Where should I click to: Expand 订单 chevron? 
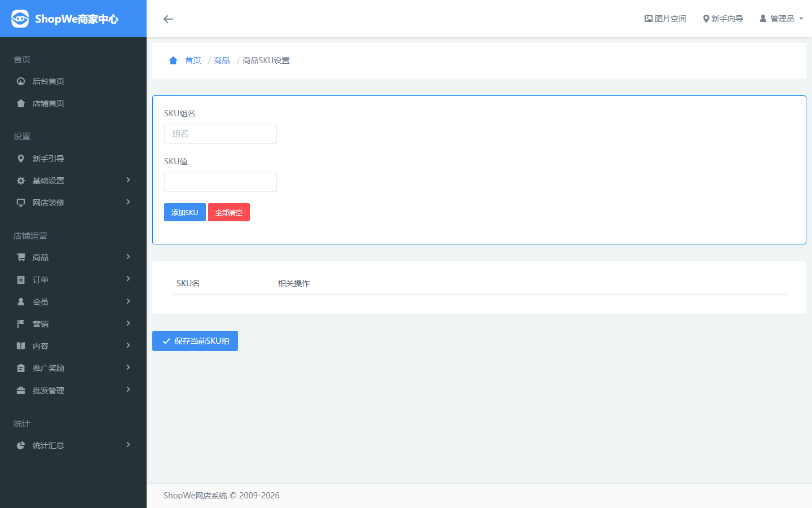point(129,279)
